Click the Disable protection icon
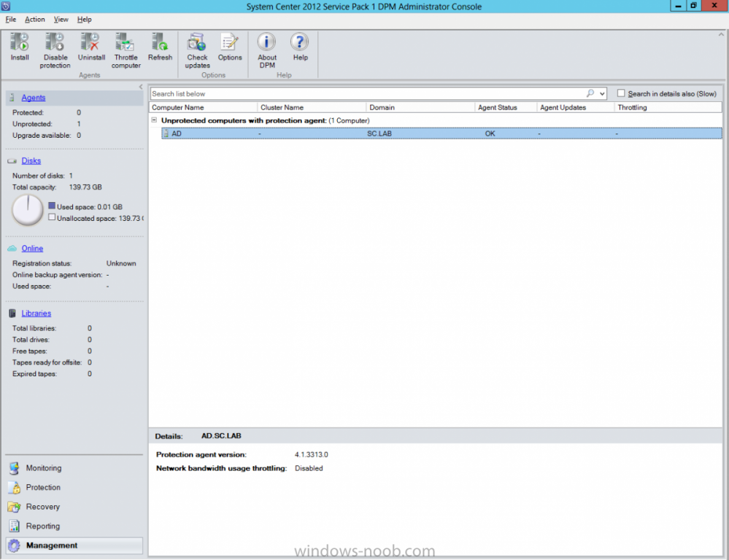The height and width of the screenshot is (560, 729). tap(55, 42)
